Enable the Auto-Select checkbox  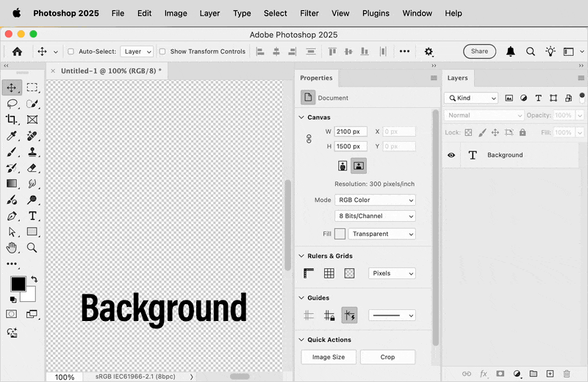(71, 51)
